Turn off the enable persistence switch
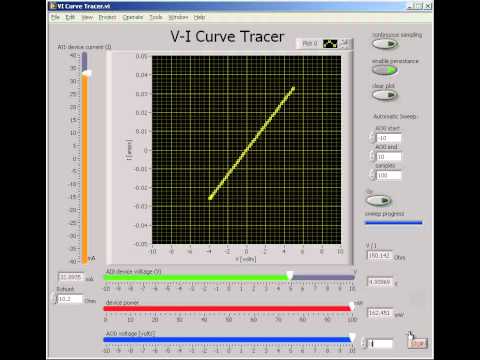Viewport: 480px width, 360px height. pyautogui.click(x=385, y=70)
